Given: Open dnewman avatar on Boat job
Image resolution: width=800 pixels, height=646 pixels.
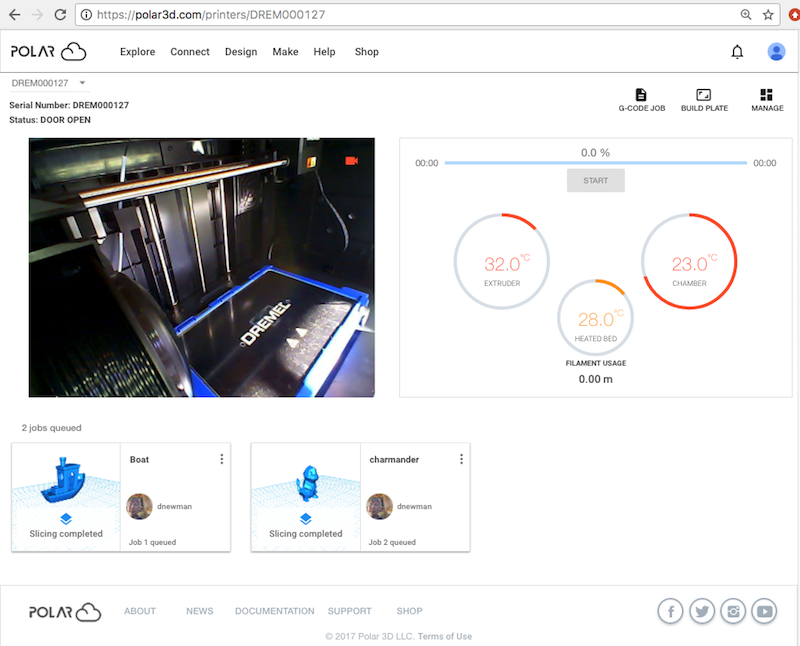Looking at the screenshot, I should tap(139, 506).
